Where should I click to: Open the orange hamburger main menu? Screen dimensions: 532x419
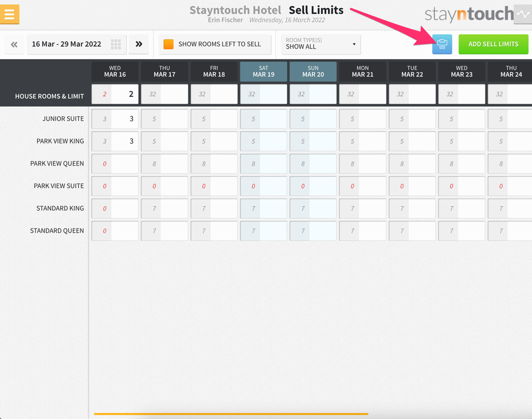[9, 14]
